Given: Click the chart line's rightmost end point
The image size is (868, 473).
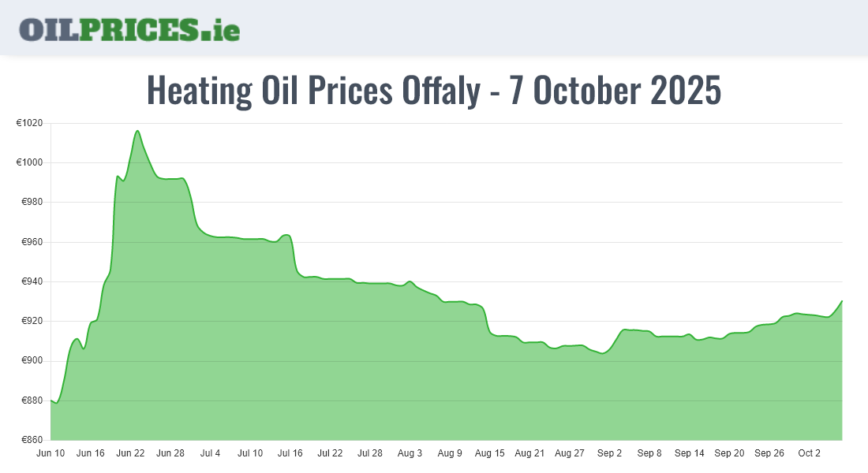Looking at the screenshot, I should click(x=842, y=301).
